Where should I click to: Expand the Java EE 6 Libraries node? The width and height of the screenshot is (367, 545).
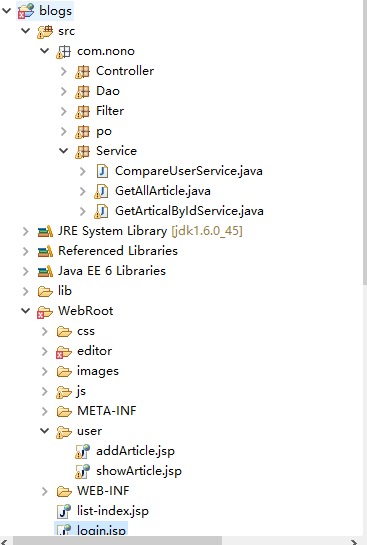26,271
